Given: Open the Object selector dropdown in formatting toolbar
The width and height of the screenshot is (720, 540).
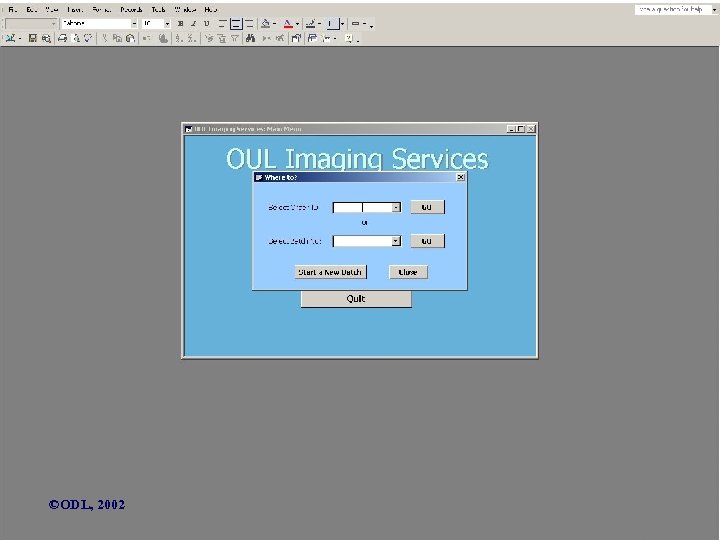Looking at the screenshot, I should (53, 23).
